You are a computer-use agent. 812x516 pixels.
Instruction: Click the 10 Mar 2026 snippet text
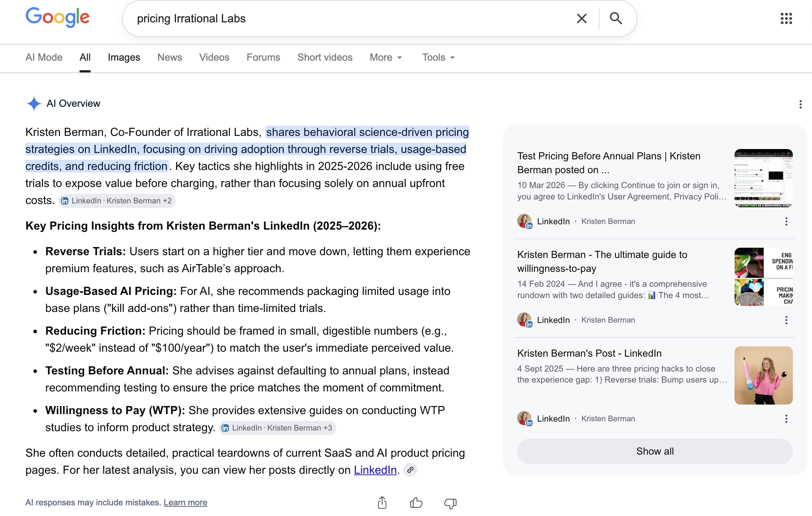click(x=622, y=191)
